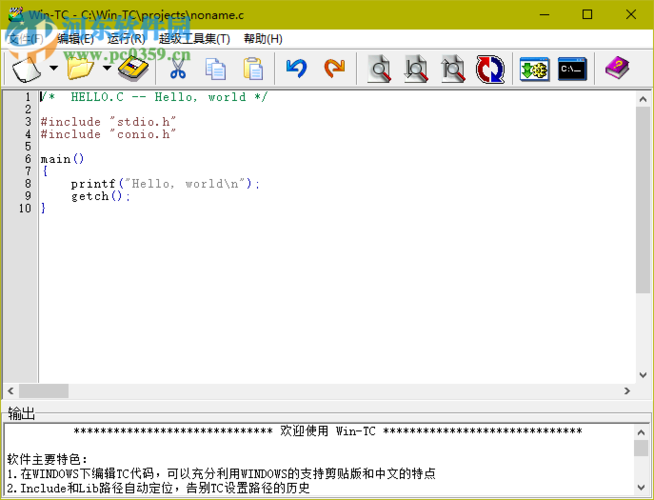Click the 欢迎使用 Win-TC output line
654x500 pixels.
(x=327, y=431)
